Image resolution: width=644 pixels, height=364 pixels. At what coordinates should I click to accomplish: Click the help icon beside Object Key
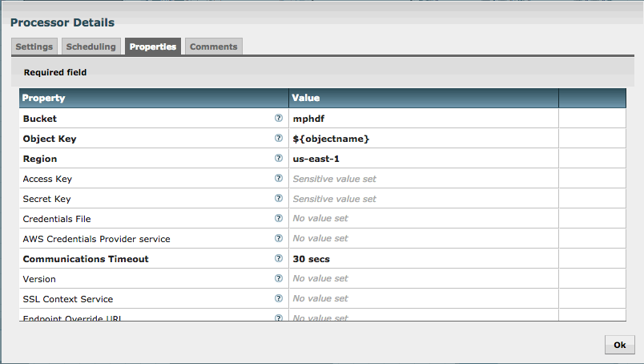tap(279, 138)
